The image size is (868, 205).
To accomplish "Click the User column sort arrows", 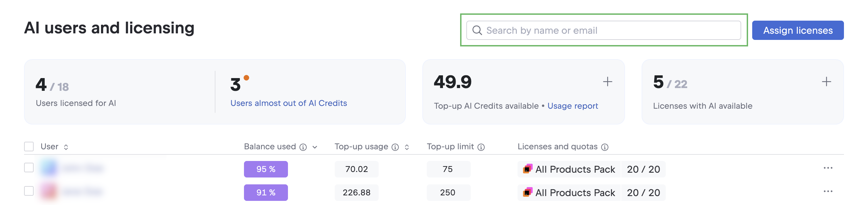I will (65, 147).
